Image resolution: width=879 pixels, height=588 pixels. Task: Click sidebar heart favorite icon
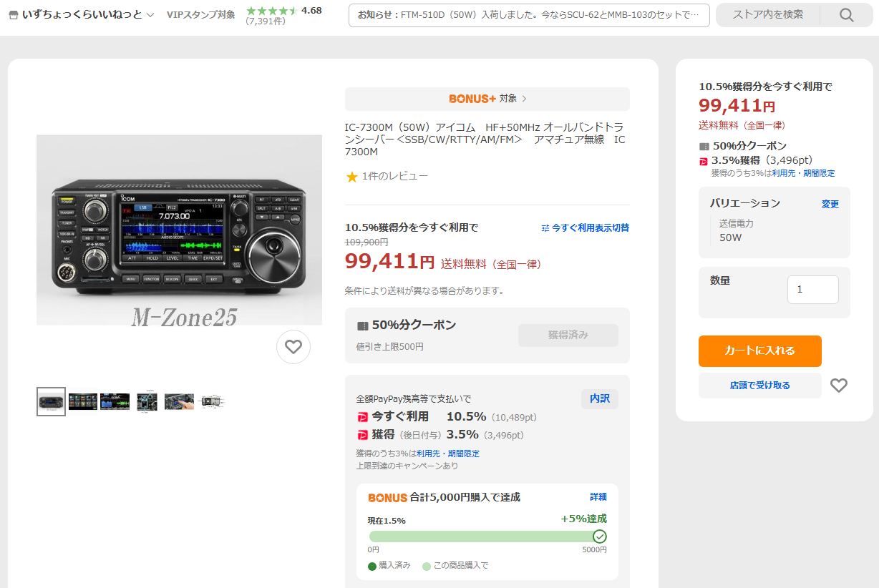click(839, 386)
